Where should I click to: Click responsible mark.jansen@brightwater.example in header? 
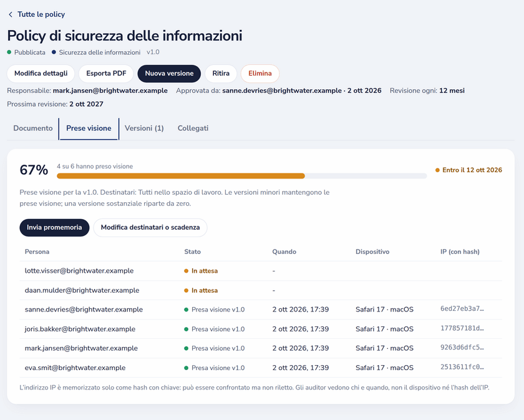[110, 90]
